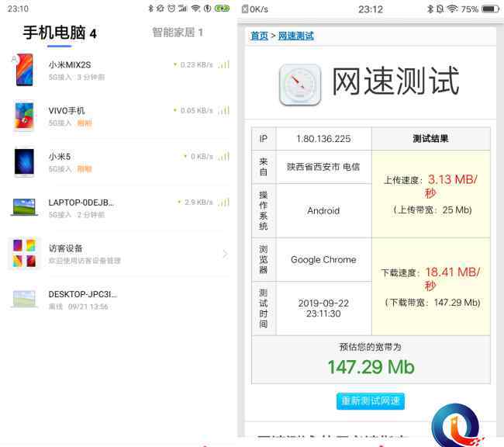Tap signal bars icon for 小米MIX2S

[x=224, y=64]
